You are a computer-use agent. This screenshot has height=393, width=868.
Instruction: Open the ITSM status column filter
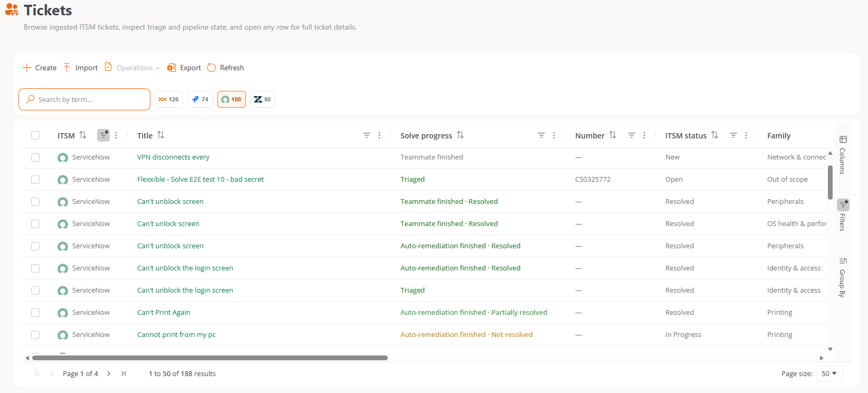(x=733, y=135)
